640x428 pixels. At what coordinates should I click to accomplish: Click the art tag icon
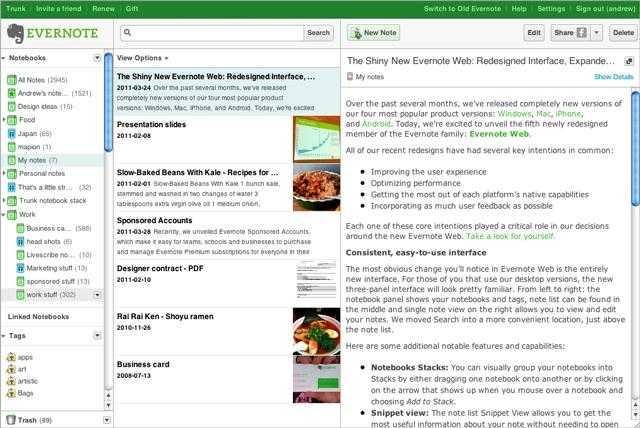point(11,370)
